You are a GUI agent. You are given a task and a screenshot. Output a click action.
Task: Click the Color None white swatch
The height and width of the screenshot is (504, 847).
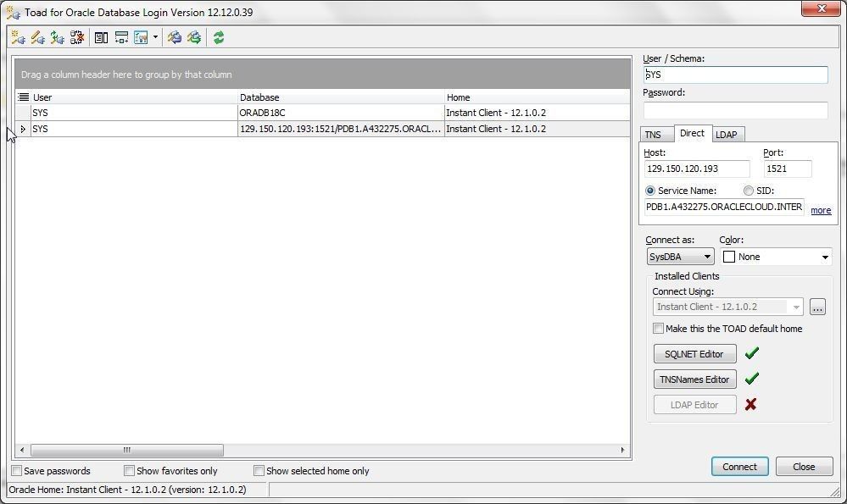[x=728, y=257]
